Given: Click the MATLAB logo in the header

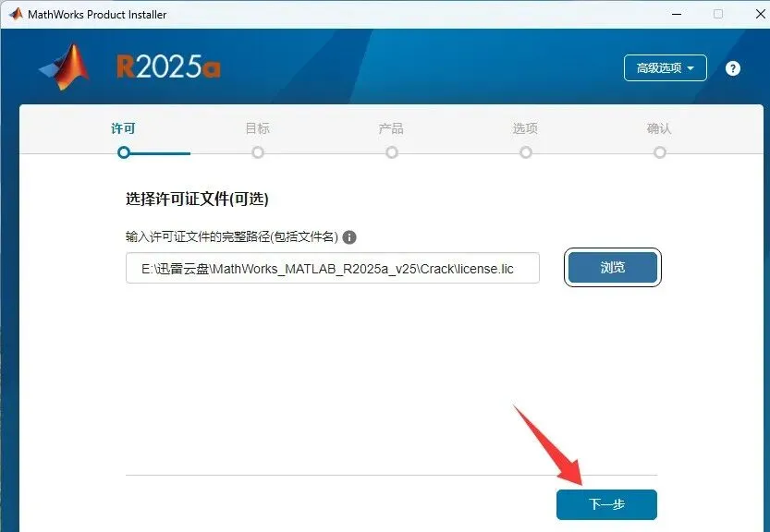Looking at the screenshot, I should click(65, 67).
